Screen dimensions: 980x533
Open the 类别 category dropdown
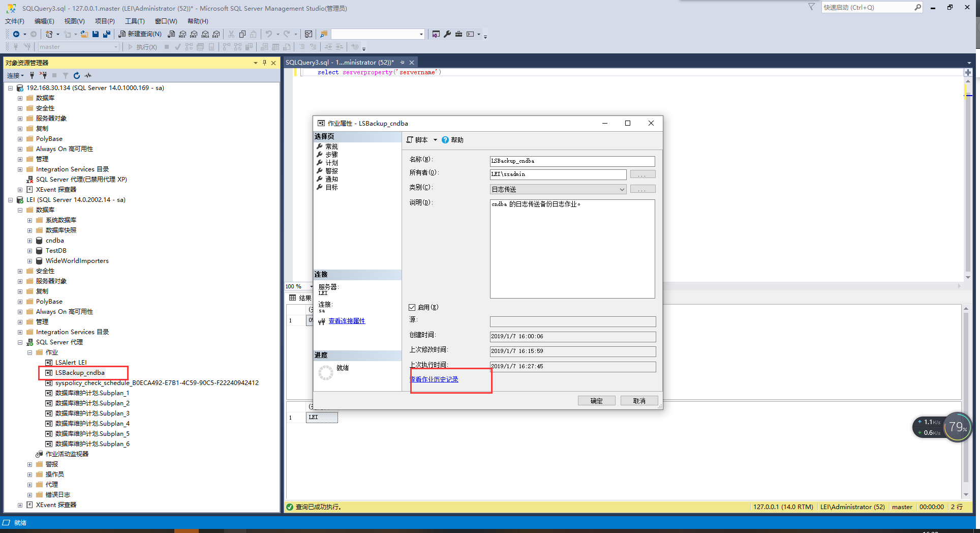pos(622,189)
